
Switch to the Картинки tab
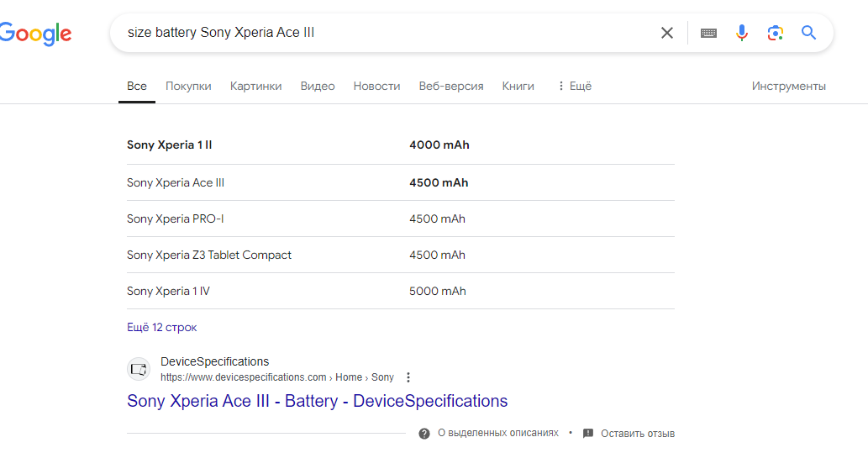[x=255, y=86]
